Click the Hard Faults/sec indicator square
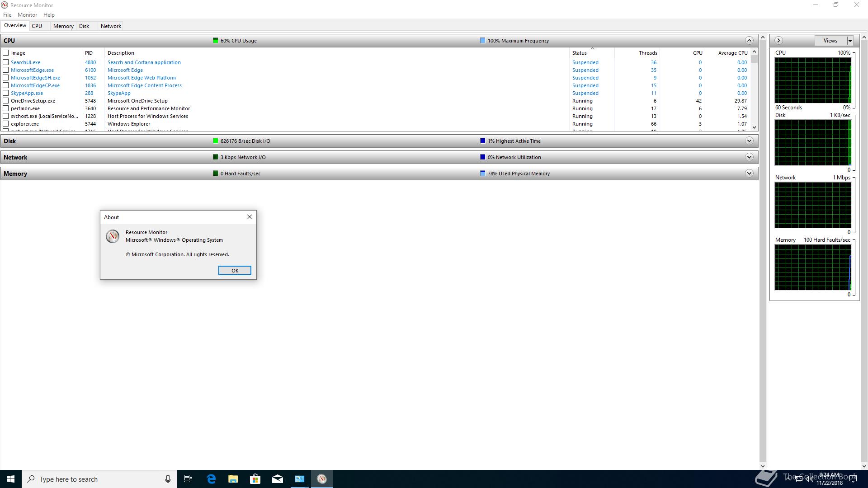868x488 pixels. point(216,174)
